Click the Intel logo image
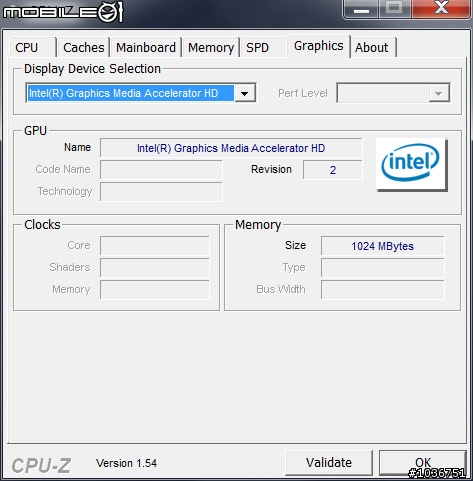 [x=412, y=165]
